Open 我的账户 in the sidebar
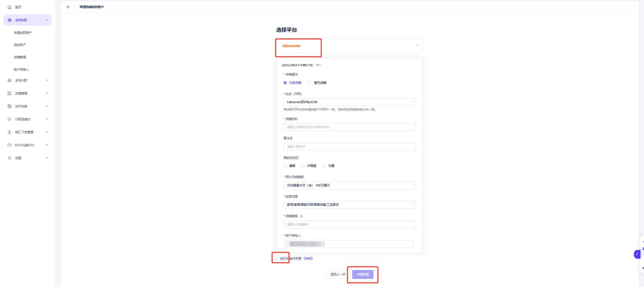The width and height of the screenshot is (644, 287). pos(20,45)
